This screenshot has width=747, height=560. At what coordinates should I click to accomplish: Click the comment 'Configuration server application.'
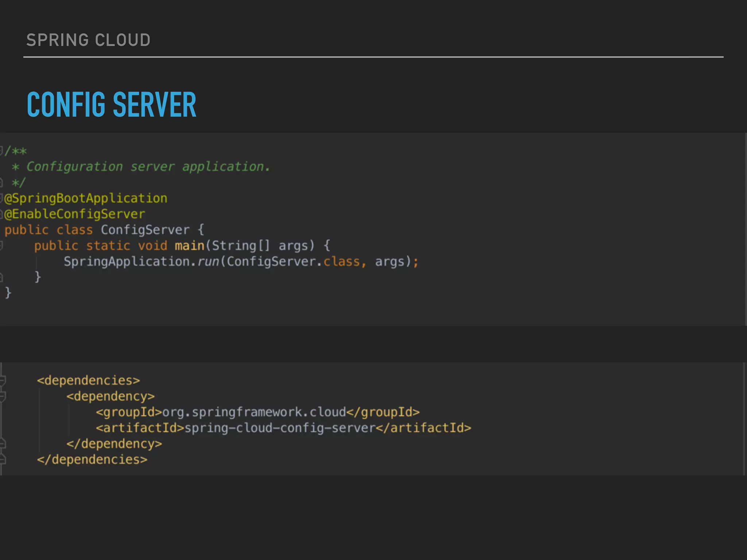click(x=148, y=167)
